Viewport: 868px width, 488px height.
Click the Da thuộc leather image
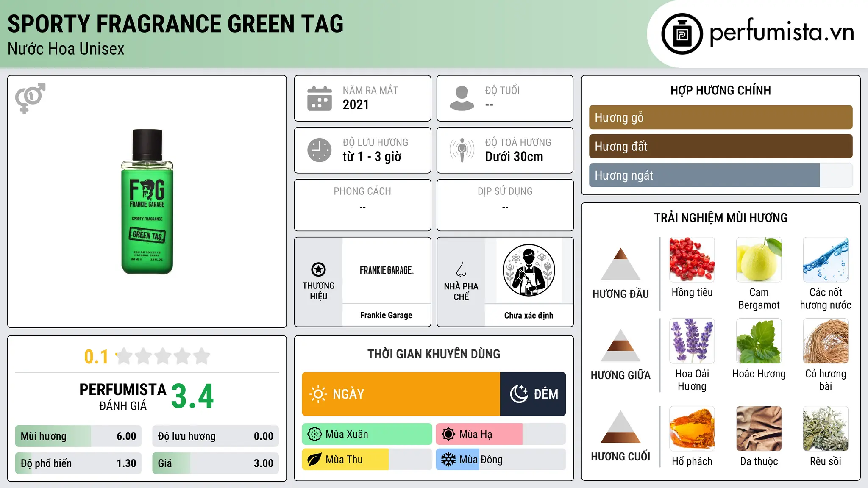tap(759, 429)
